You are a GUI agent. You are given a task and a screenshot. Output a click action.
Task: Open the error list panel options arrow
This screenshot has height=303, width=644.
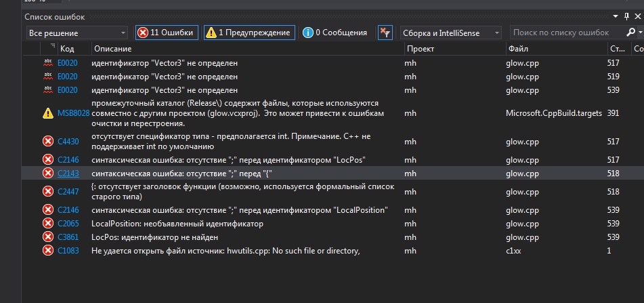pyautogui.click(x=616, y=16)
